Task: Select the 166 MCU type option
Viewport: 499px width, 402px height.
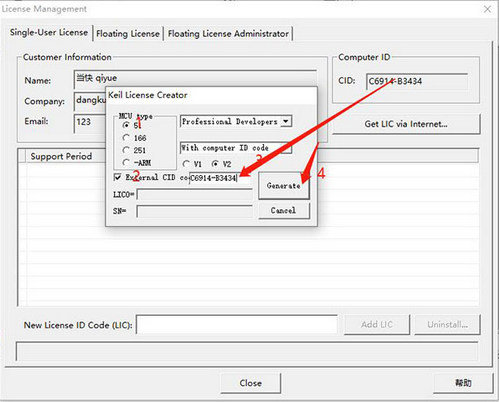Action: (x=126, y=138)
